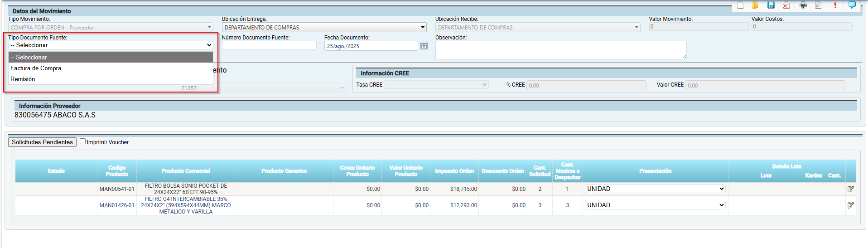Open the magnifier document search icon
868x248 pixels.
coord(818,5)
